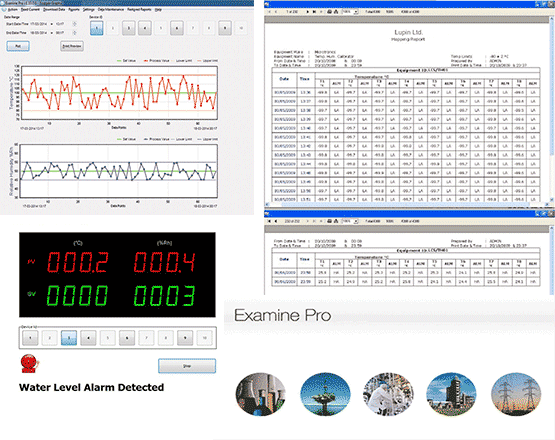
Task: Click the Stop button in alarm panel
Action: 187,366
